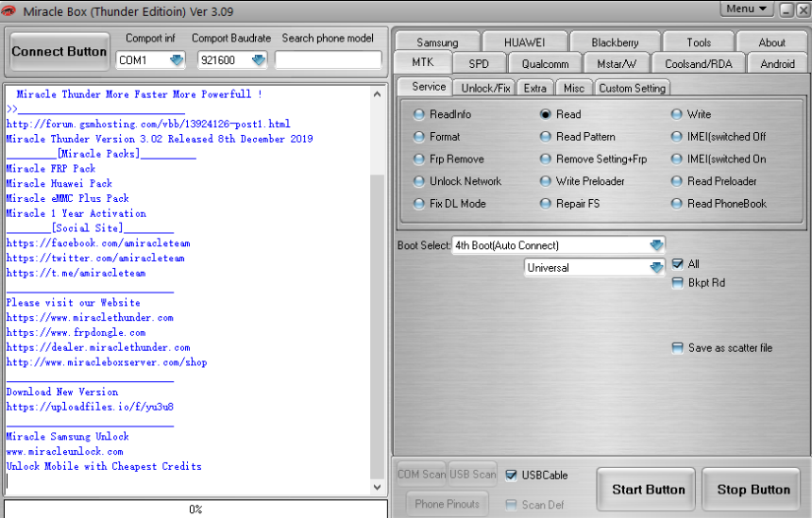Image resolution: width=812 pixels, height=518 pixels.
Task: Toggle the Scan Def checkbox
Action: [511, 505]
